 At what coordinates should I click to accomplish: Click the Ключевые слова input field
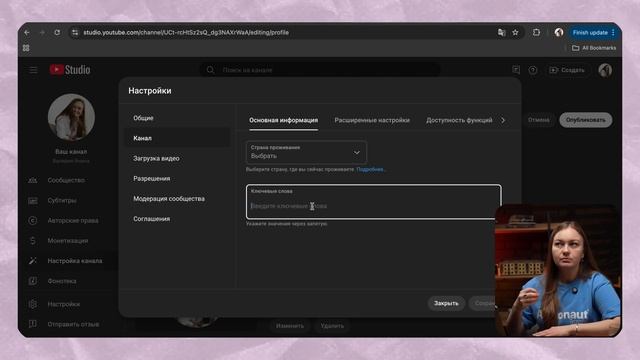click(x=373, y=202)
